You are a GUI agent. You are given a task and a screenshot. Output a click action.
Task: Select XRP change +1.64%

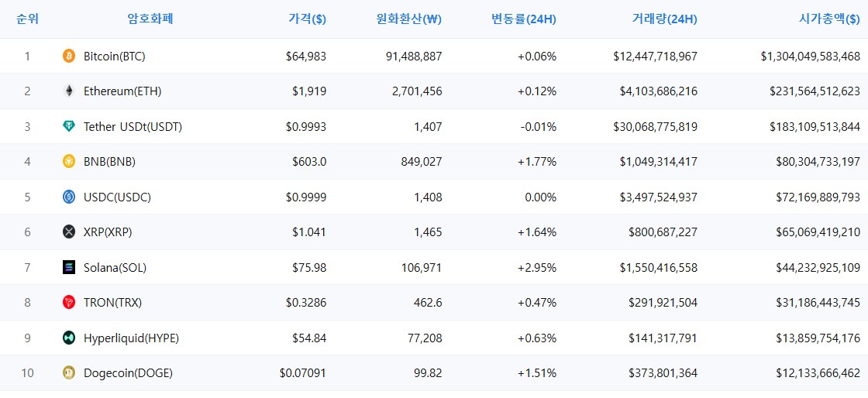[x=537, y=233]
